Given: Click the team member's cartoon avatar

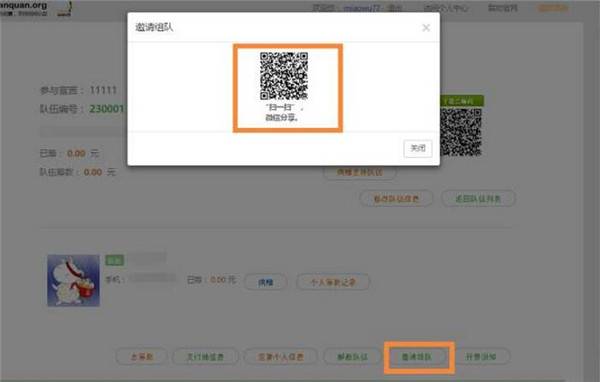Looking at the screenshot, I should (x=73, y=281).
